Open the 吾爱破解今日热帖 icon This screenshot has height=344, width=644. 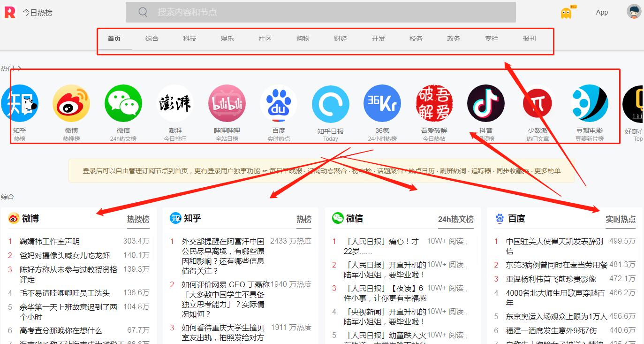pyautogui.click(x=434, y=103)
